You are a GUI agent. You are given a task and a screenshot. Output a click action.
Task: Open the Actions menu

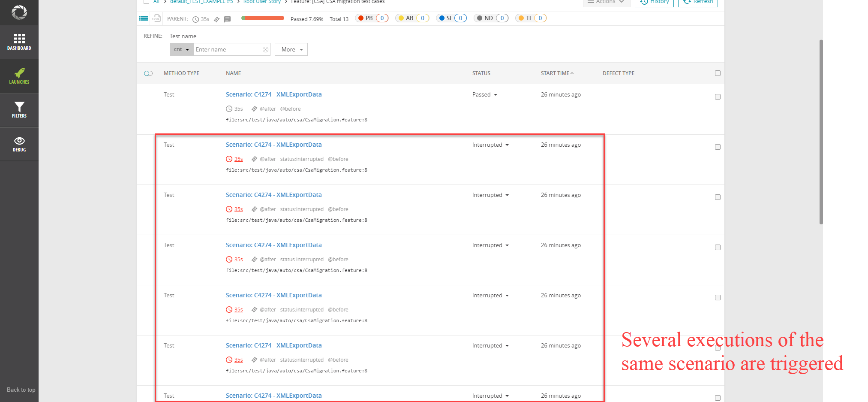606,2
